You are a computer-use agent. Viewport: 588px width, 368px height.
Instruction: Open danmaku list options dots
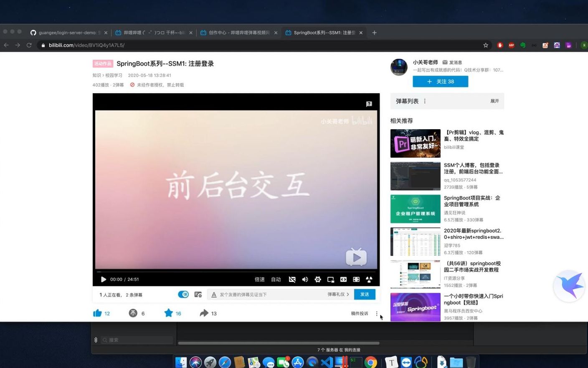pyautogui.click(x=425, y=101)
